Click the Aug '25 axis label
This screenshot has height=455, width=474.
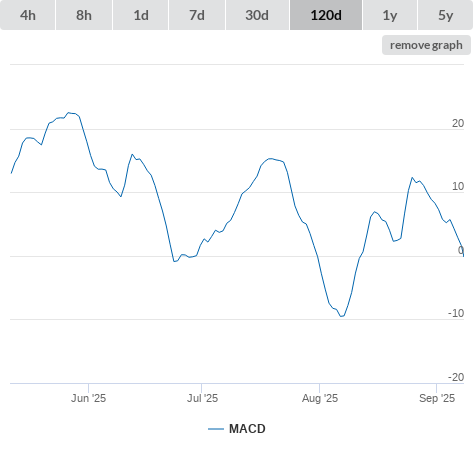320,398
